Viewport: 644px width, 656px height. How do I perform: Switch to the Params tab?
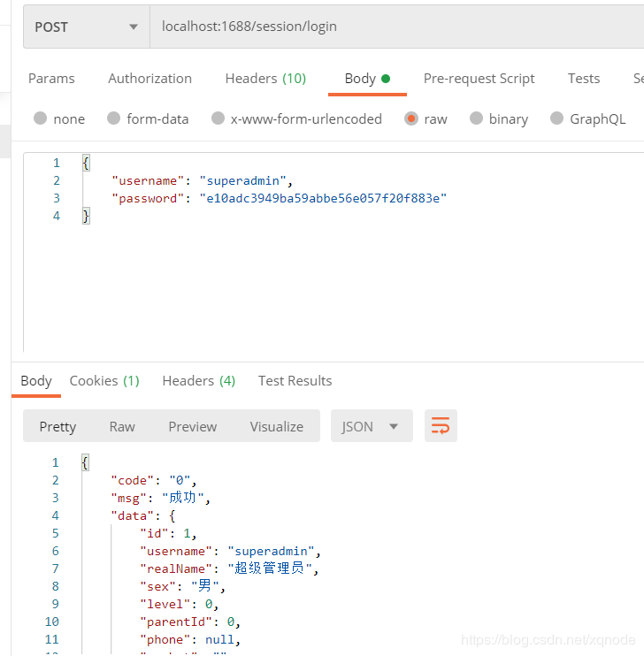[x=51, y=78]
